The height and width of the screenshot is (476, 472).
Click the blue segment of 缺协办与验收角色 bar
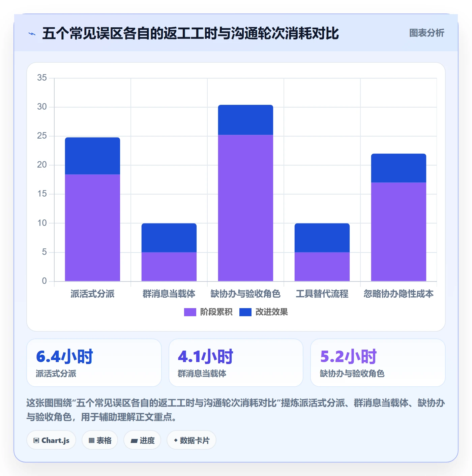pyautogui.click(x=245, y=120)
